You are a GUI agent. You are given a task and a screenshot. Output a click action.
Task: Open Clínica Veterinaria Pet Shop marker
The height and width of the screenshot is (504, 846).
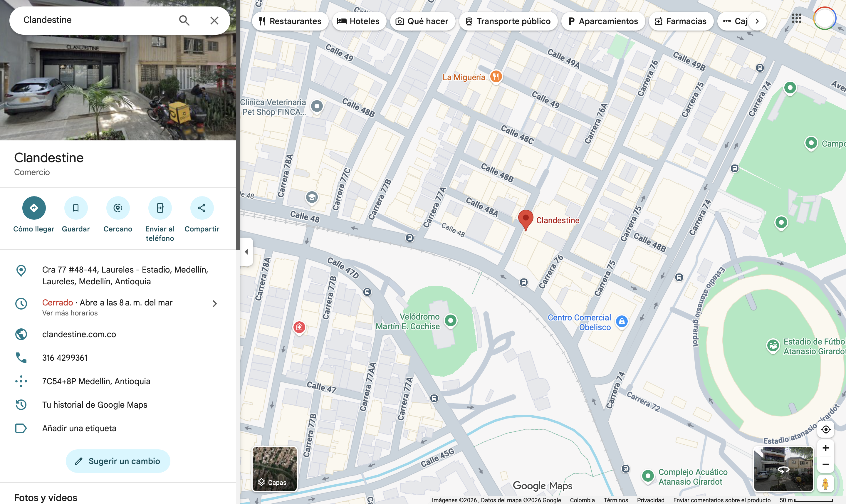click(x=317, y=106)
